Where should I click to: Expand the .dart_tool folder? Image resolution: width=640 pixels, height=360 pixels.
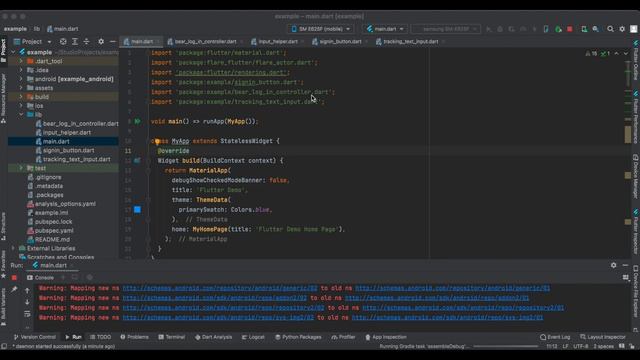tap(21, 61)
